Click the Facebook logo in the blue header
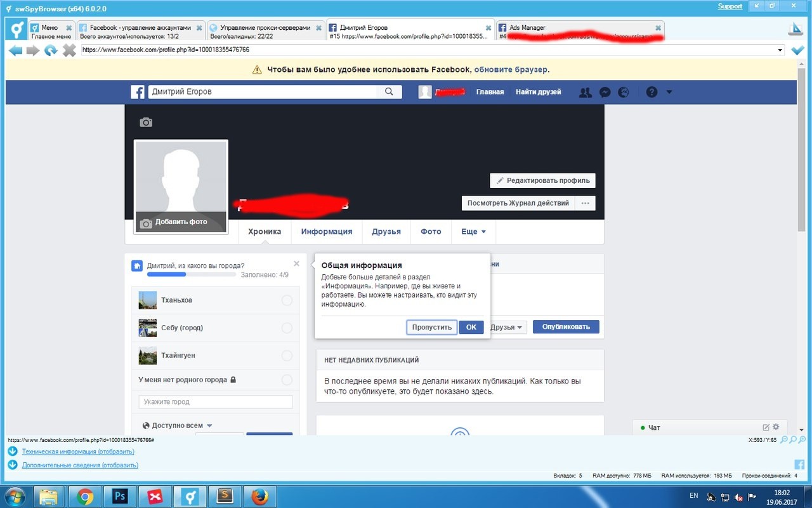This screenshot has height=508, width=812. tap(138, 92)
